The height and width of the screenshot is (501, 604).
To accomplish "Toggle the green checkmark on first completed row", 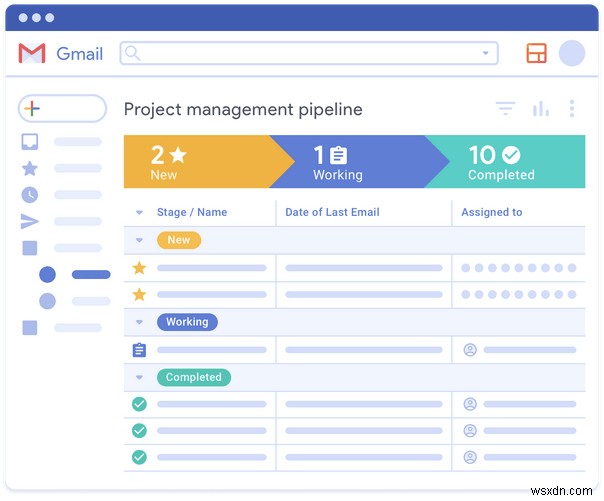I will 139,404.
